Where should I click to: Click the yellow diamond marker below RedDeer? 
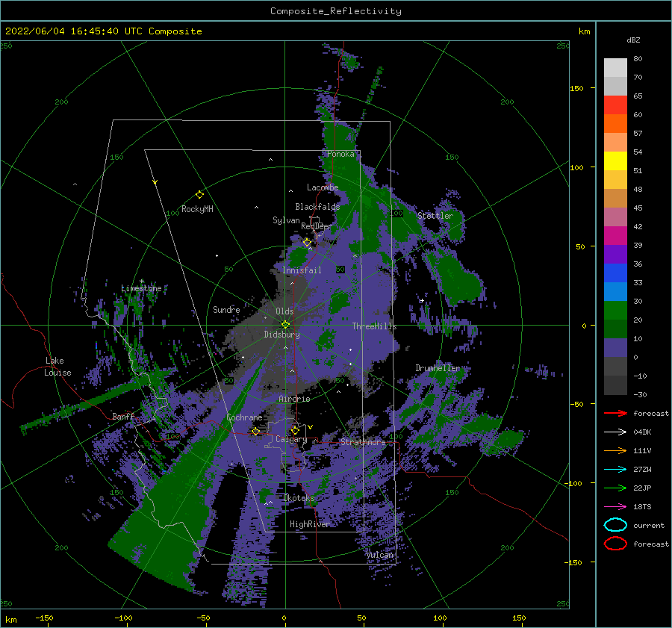[307, 243]
